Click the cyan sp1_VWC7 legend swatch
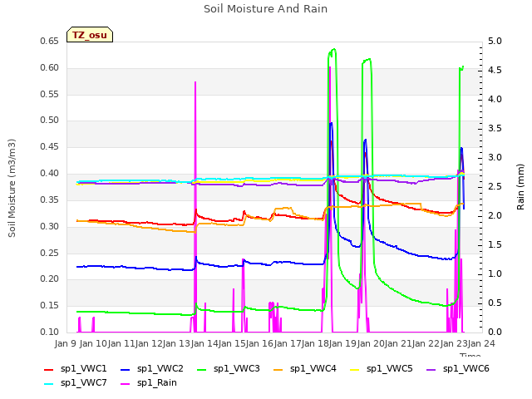This screenshot has width=532, height=399. pos(49,384)
